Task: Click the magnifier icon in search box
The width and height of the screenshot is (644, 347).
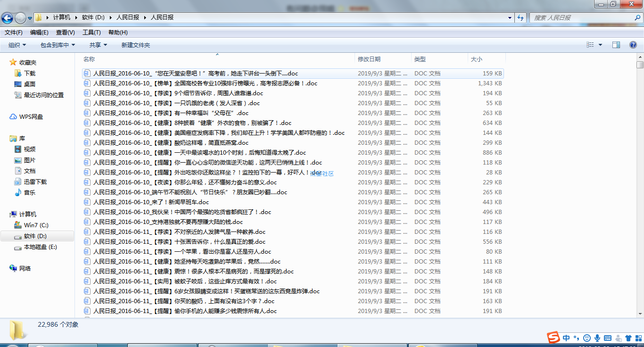Action: coord(638,17)
